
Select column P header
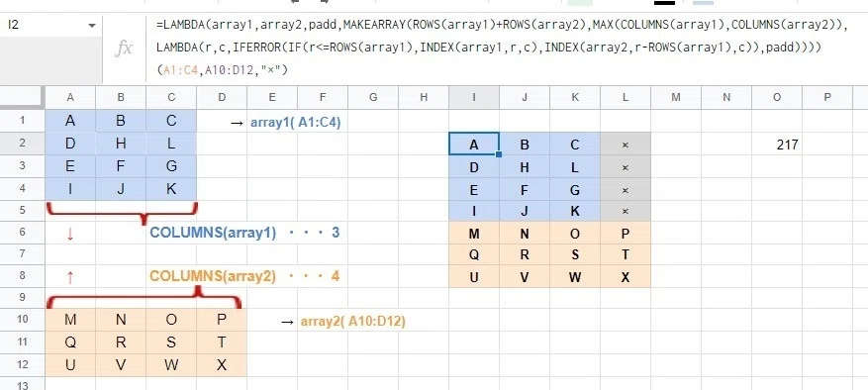(x=827, y=97)
